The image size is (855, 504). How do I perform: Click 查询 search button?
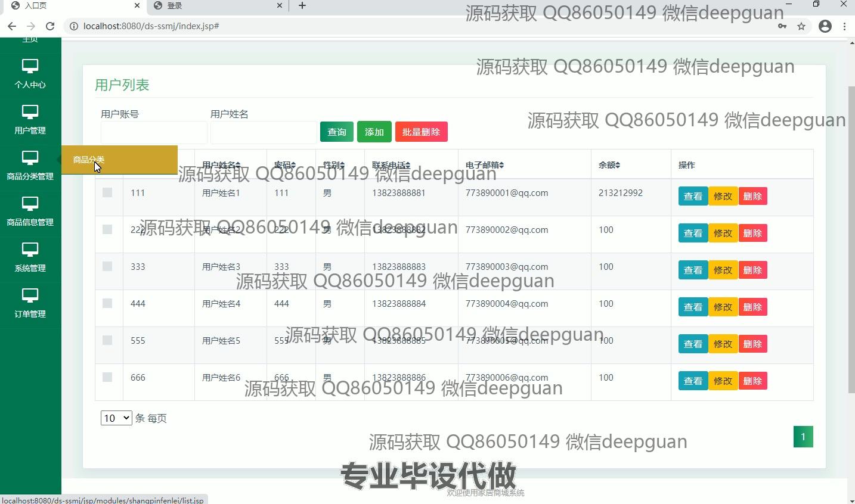337,132
